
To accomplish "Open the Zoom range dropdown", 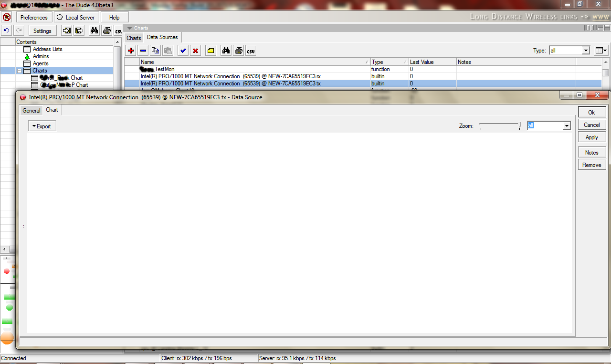I will click(567, 125).
